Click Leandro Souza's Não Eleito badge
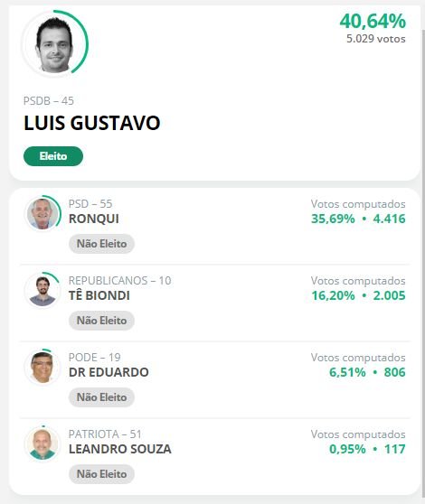The width and height of the screenshot is (425, 504). click(x=101, y=474)
